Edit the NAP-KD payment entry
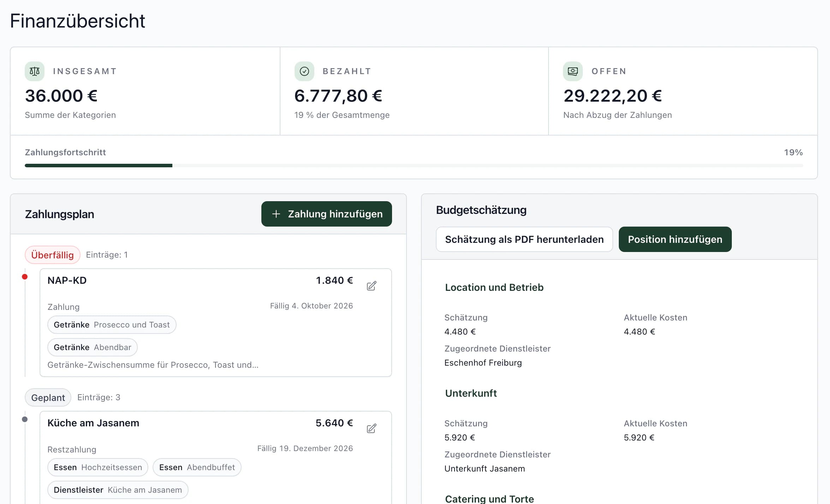 pyautogui.click(x=371, y=286)
